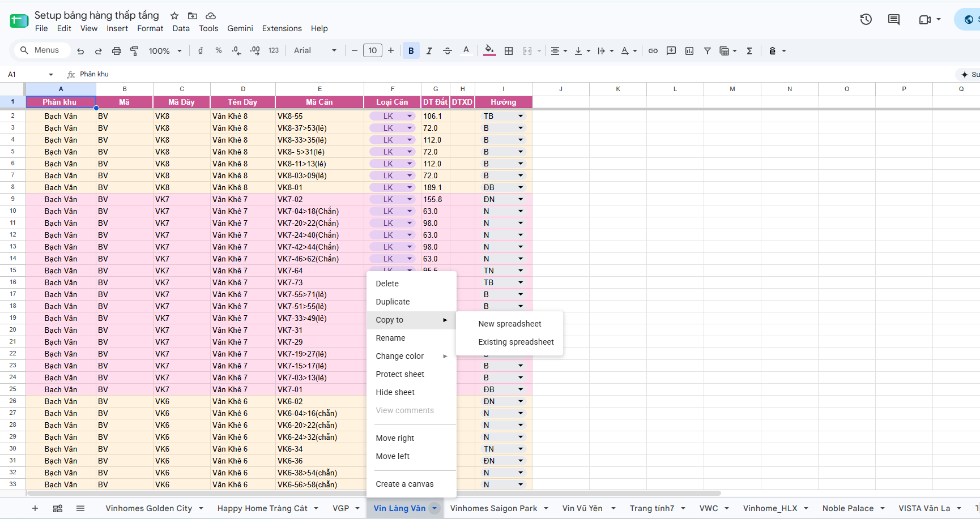
Task: Toggle bold formatting
Action: 411,51
